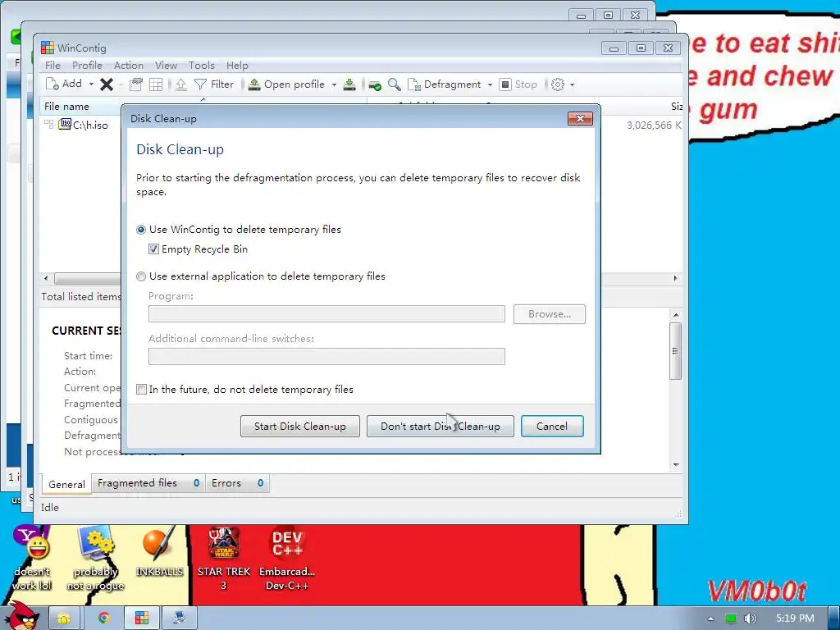This screenshot has width=840, height=630.
Task: Open the Profile menu
Action: point(87,66)
